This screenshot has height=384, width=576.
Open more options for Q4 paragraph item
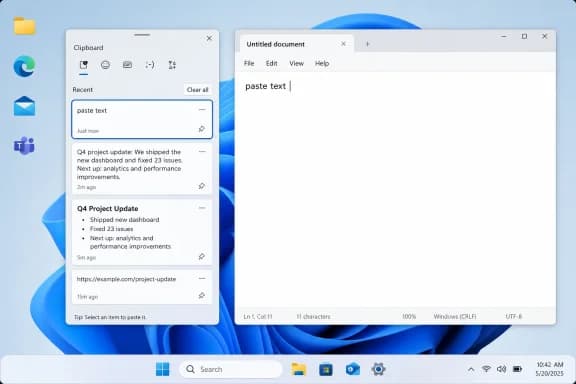point(202,151)
